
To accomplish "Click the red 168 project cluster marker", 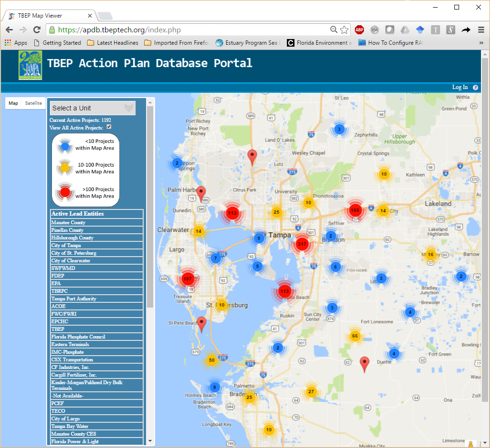I will (355, 210).
